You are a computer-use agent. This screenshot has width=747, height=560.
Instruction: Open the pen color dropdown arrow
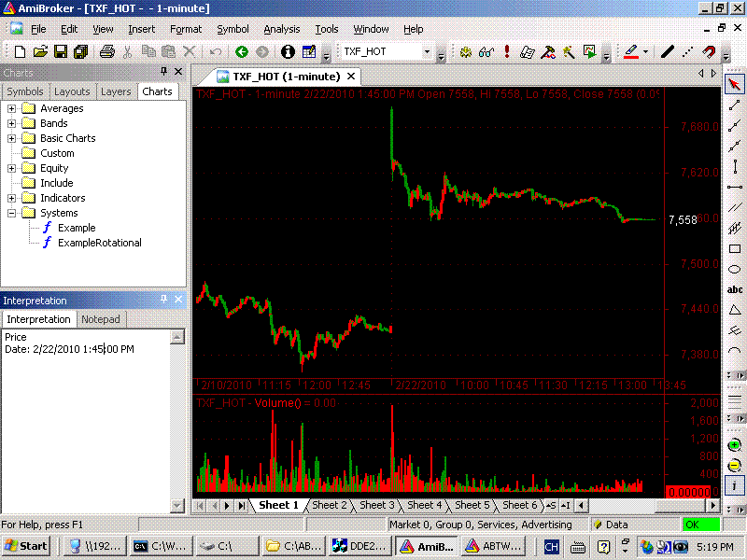[x=645, y=51]
